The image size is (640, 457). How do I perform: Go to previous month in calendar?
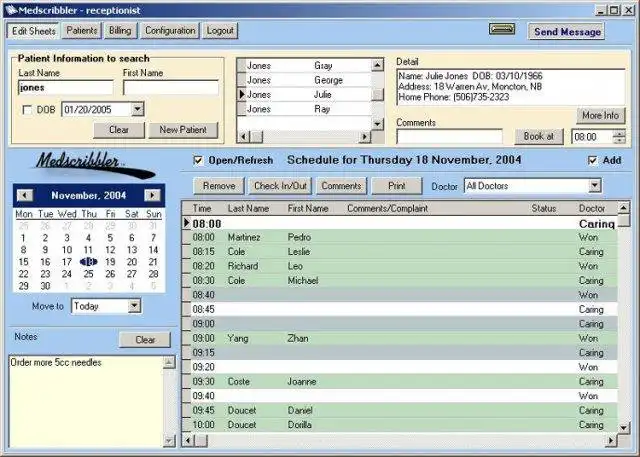[x=25, y=195]
